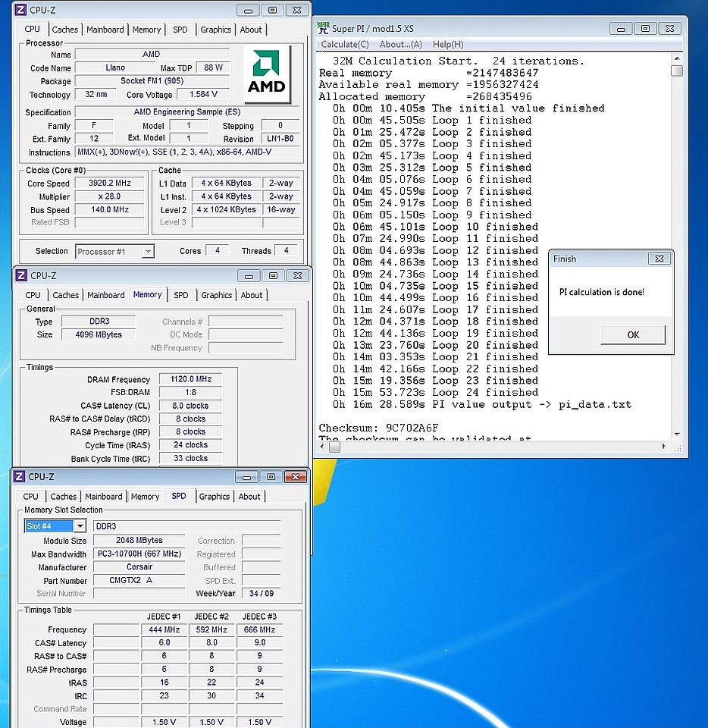Viewport: 708px width, 728px height.
Task: Open Caches tab in the CPU-Z SPD window
Action: click(x=64, y=497)
